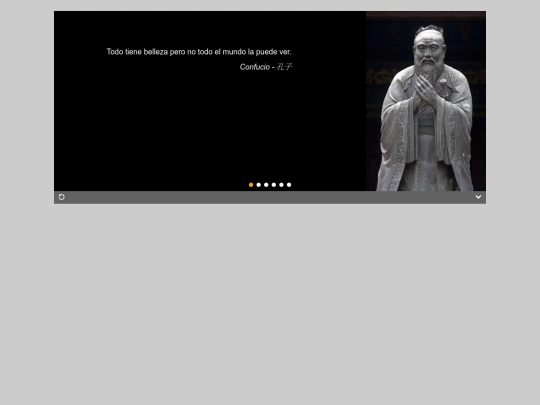Click the quote "Todo tiene belleza pero no todo el mundo la puede ver."

pyautogui.click(x=199, y=52)
